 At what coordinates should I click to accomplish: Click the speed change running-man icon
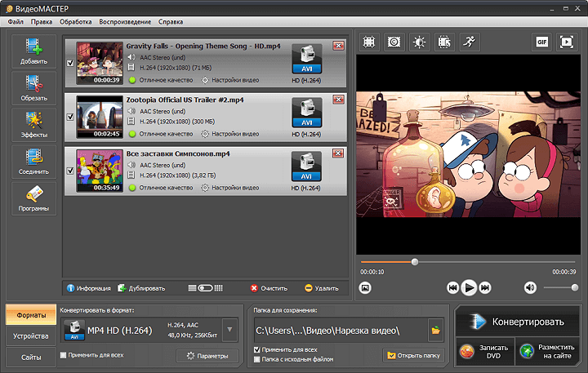click(x=468, y=41)
